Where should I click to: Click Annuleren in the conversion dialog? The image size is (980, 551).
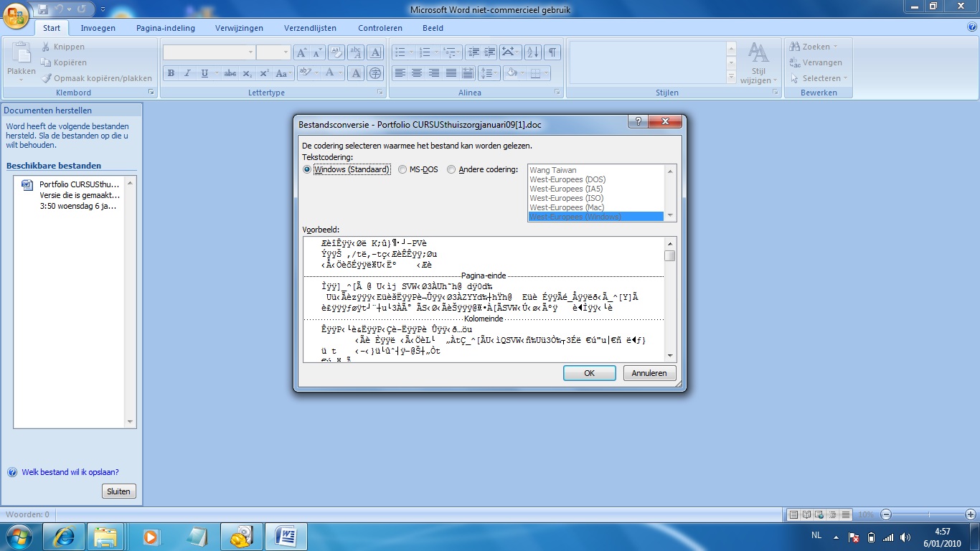pos(649,373)
